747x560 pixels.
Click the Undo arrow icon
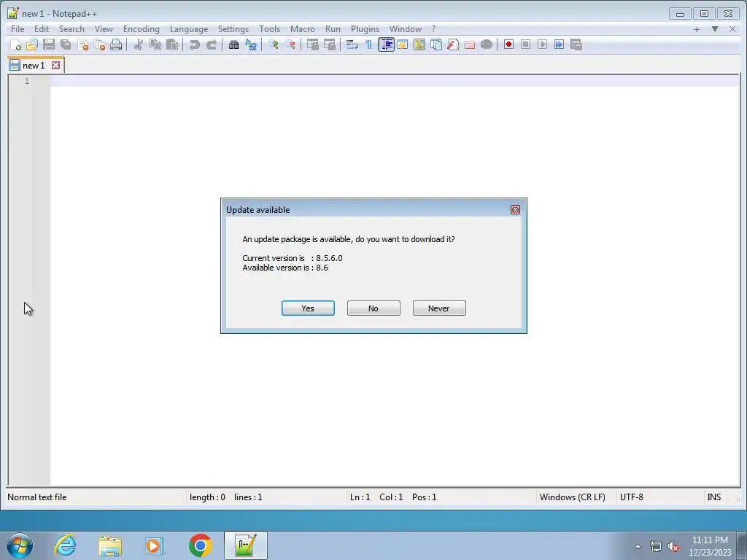(x=194, y=44)
